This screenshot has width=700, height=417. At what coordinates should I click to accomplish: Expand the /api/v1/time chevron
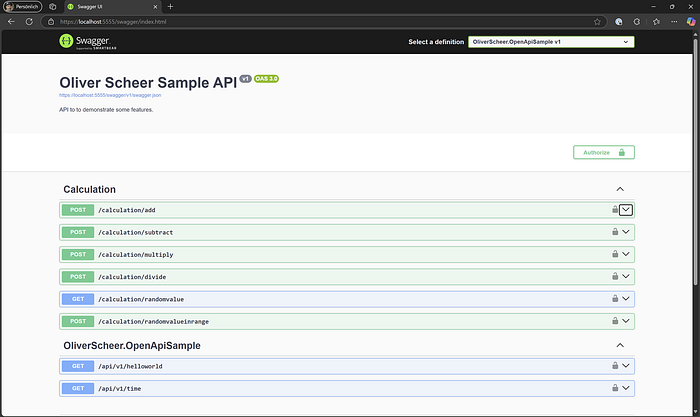626,388
